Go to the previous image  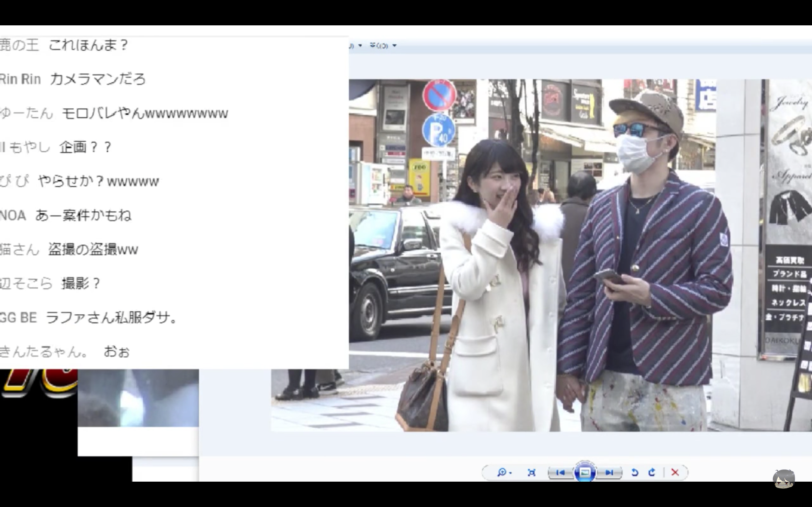561,473
